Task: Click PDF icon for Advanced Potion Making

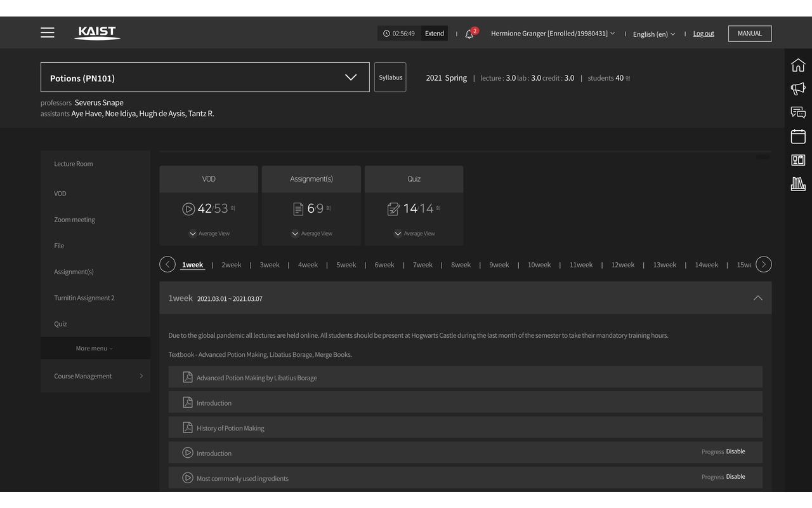Action: (187, 377)
